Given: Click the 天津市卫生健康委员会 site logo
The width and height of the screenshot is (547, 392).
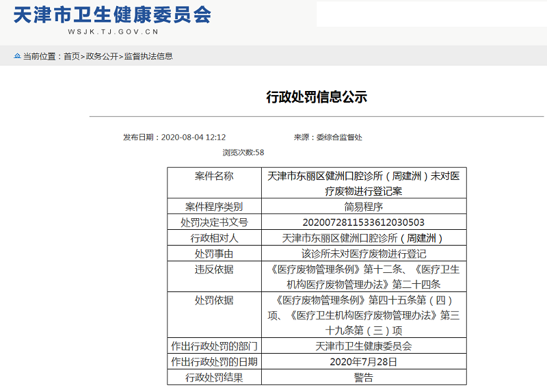Looking at the screenshot, I should 112,15.
